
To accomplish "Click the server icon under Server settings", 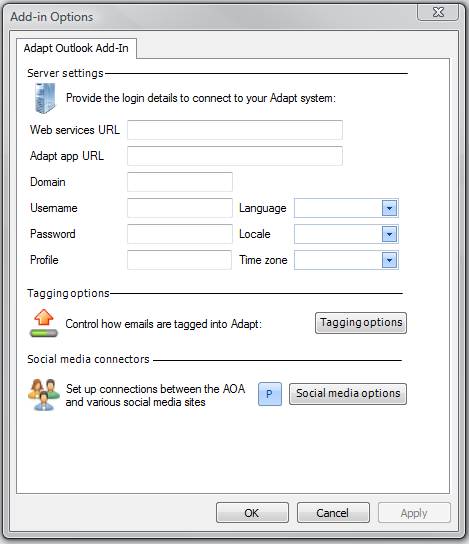I will click(x=45, y=98).
